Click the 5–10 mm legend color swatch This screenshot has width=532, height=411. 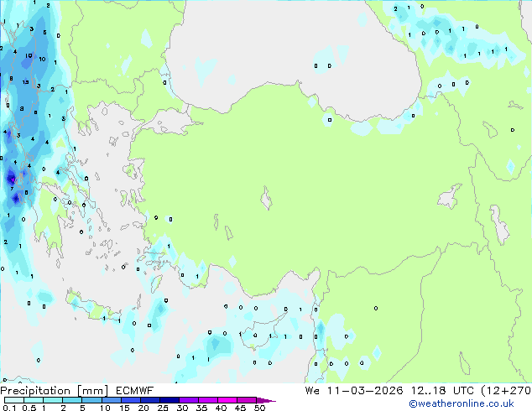coord(92,400)
